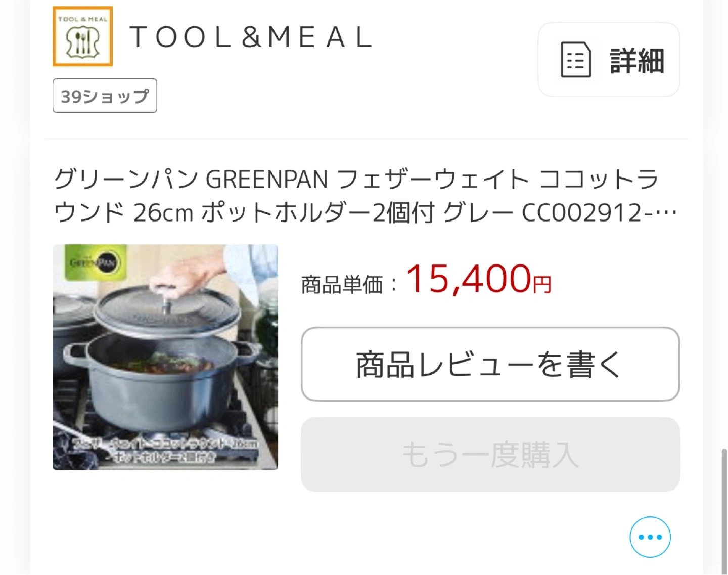Click the 15,400円 price text
Screen dimensions: 728x575
pos(478,279)
